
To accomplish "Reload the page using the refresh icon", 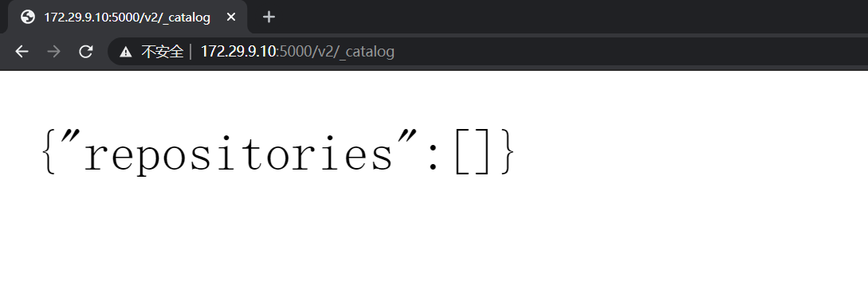I will click(85, 52).
